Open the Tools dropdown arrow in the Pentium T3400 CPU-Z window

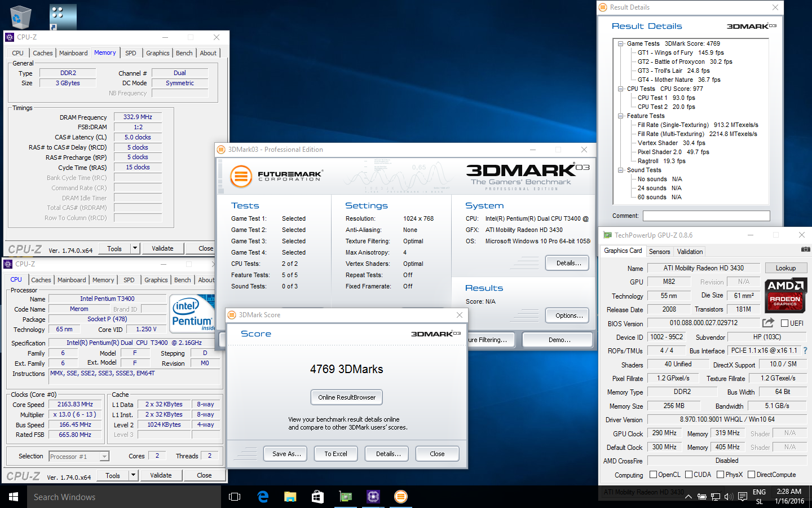pos(133,475)
